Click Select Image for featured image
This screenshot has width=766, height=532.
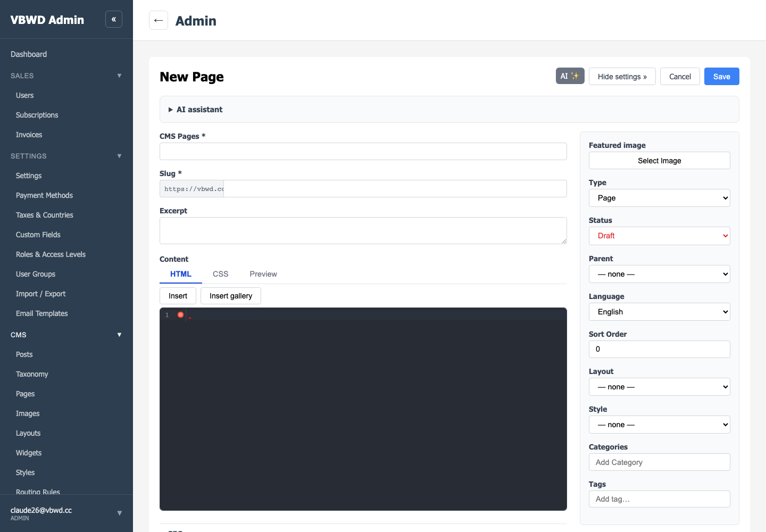pyautogui.click(x=660, y=161)
